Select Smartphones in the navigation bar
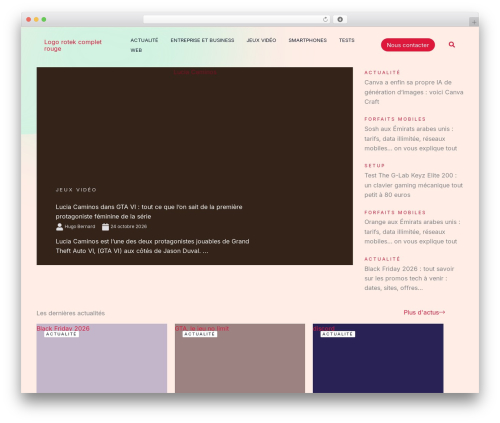This screenshot has width=500, height=423. click(307, 40)
